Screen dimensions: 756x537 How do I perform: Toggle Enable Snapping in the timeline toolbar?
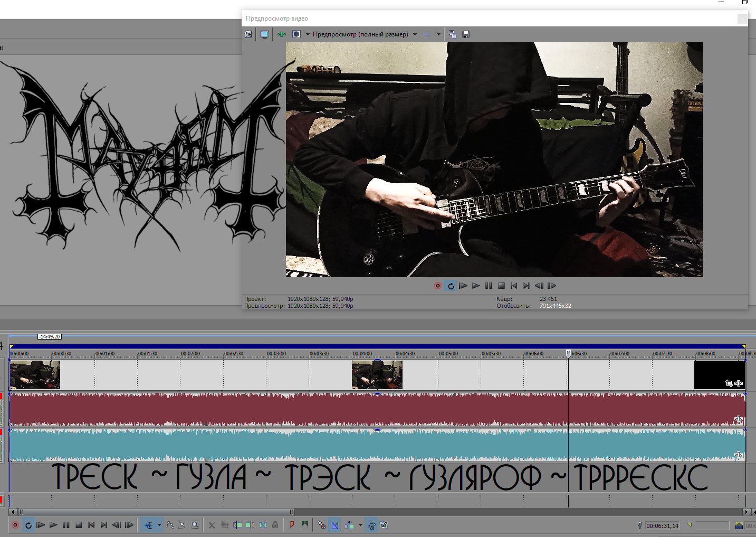click(x=321, y=525)
